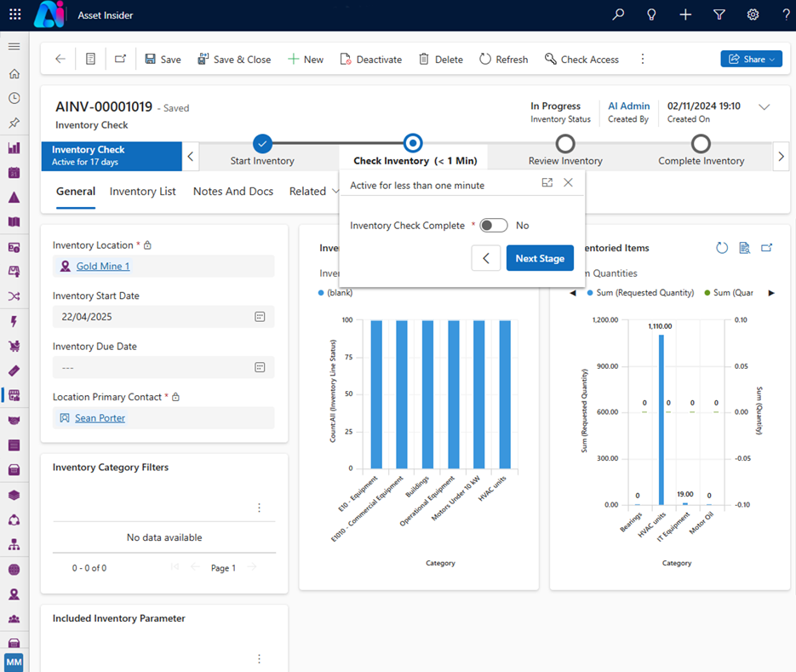This screenshot has height=672, width=796.
Task: Open record set form icon in command bar
Action: pos(90,59)
